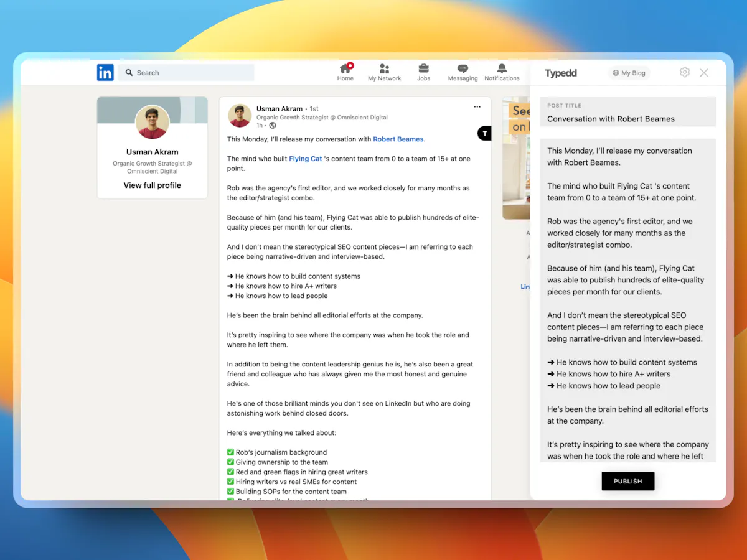The image size is (747, 560).
Task: Click the Publish button
Action: tap(628, 481)
